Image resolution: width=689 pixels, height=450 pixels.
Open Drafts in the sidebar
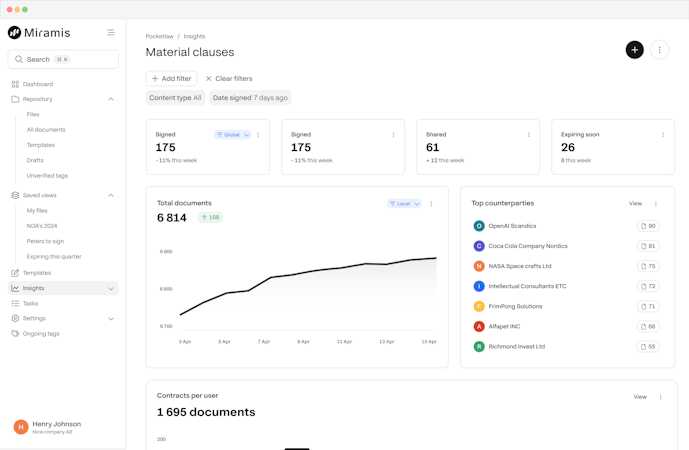click(x=35, y=160)
